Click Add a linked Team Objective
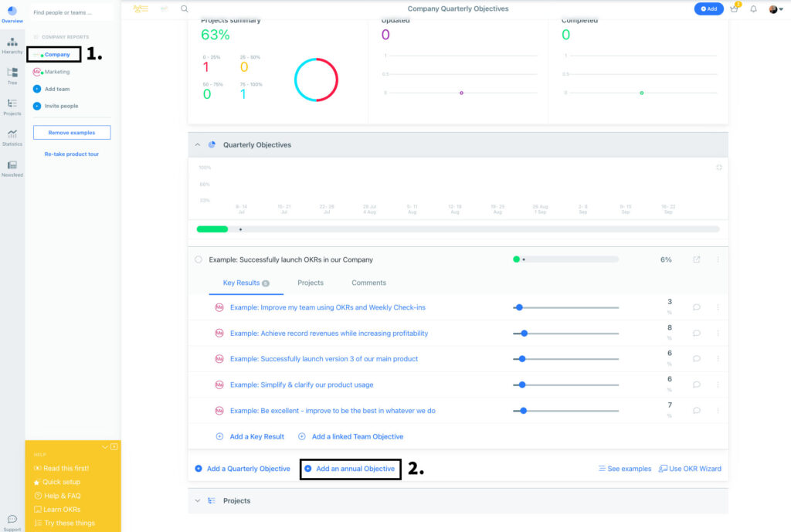 (351, 437)
